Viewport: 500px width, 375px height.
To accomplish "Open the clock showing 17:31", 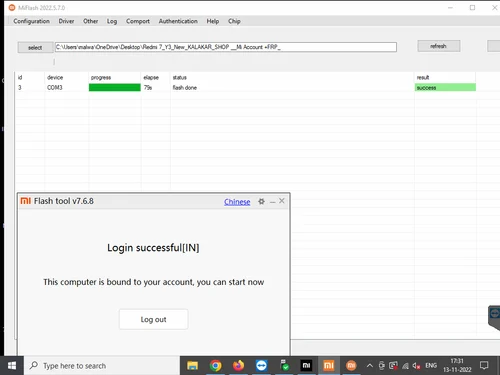I will pos(457,365).
